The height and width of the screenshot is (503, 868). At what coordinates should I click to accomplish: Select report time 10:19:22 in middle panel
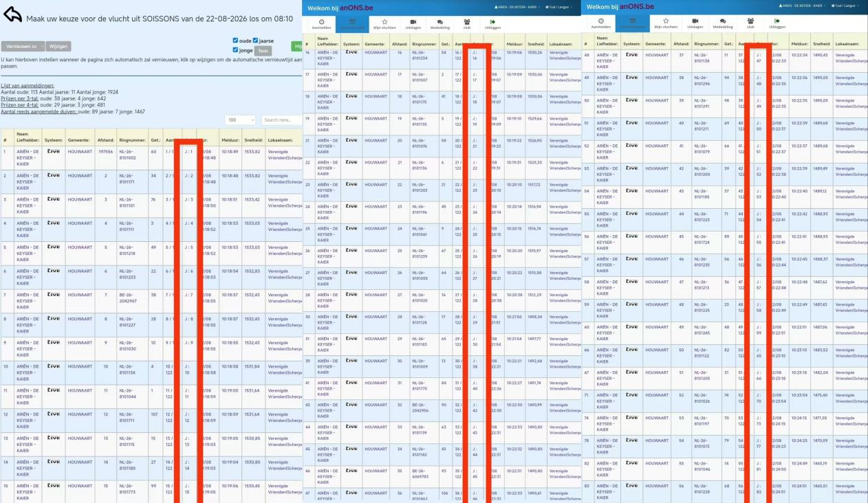(x=510, y=139)
